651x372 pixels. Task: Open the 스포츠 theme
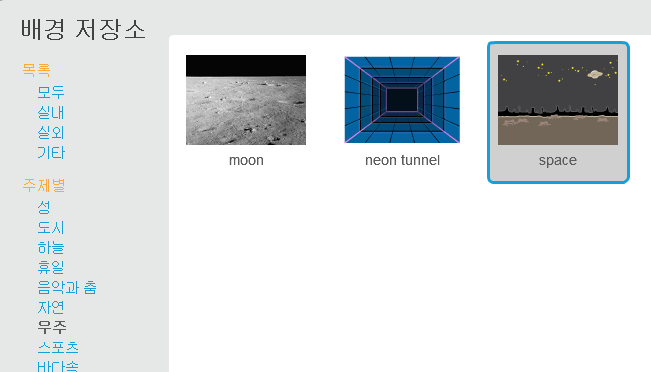tap(58, 347)
